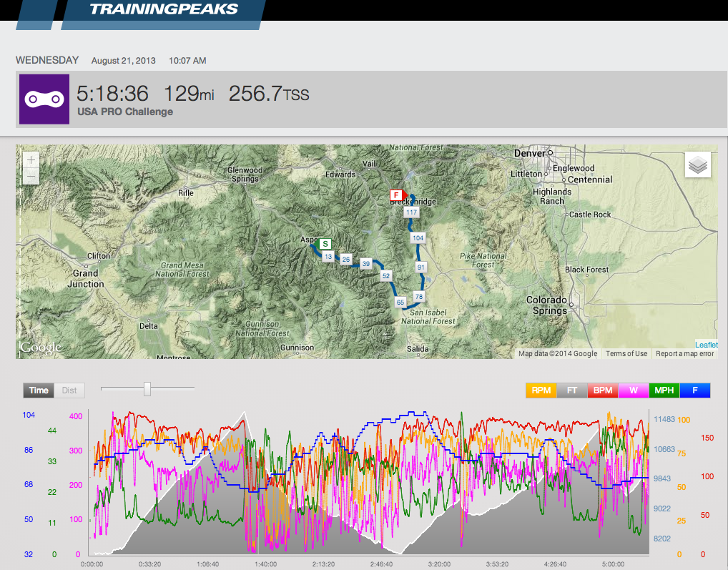
Task: Toggle the RPM cadence series
Action: pos(541,390)
